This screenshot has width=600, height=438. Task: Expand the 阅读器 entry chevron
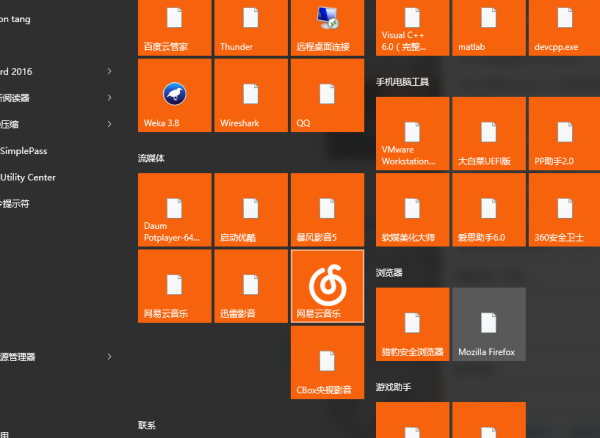[x=109, y=98]
